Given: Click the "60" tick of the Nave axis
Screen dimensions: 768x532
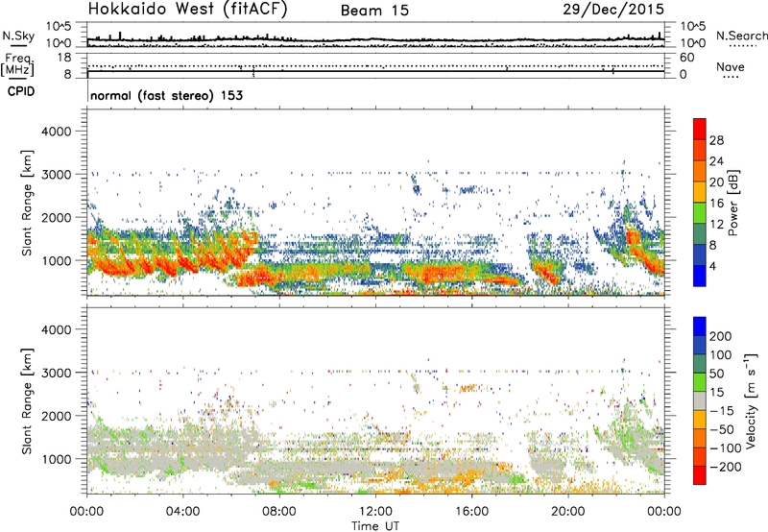Looking at the screenshot, I should (x=686, y=58).
